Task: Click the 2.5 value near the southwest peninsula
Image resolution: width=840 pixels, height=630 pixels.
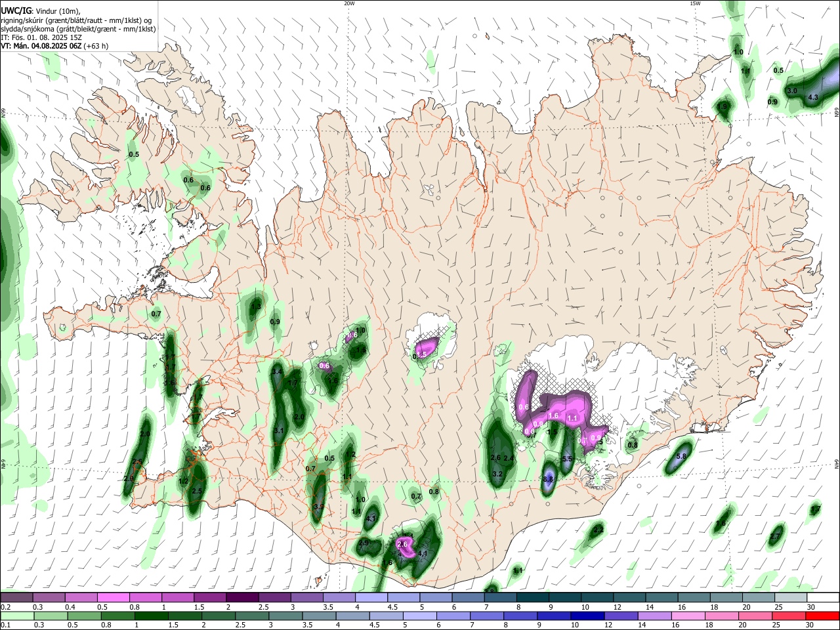Action: click(x=197, y=491)
